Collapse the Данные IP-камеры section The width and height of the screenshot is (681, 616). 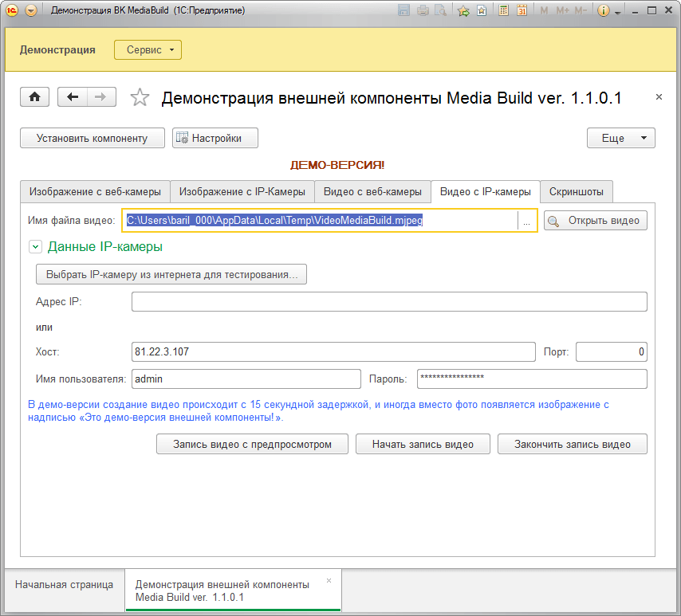click(x=35, y=247)
